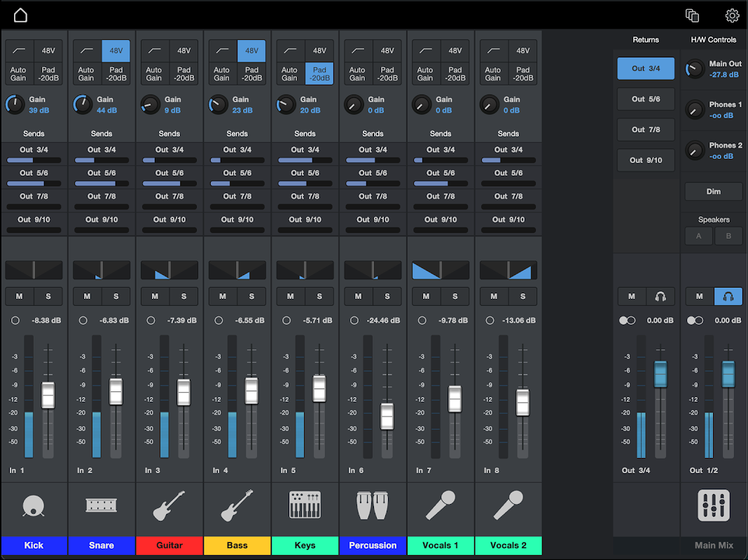
Task: Click the headphones icon on Out 3/4 return
Action: click(660, 297)
